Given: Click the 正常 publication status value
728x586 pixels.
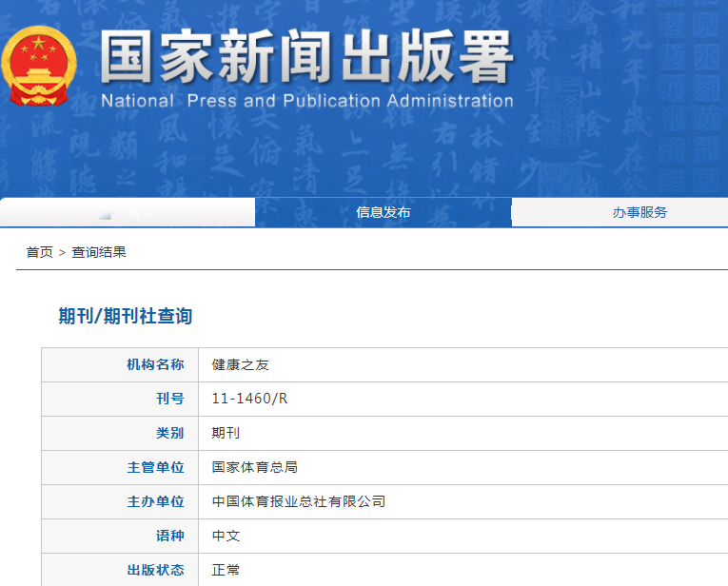Looking at the screenshot, I should pos(226,570).
